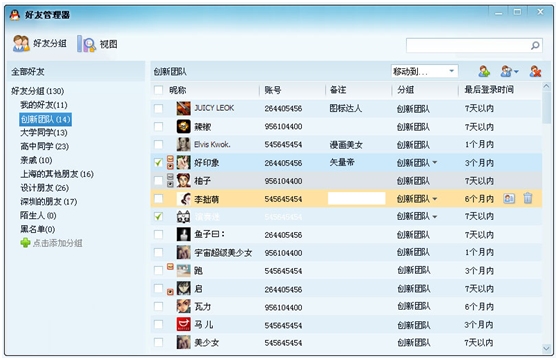Click the status icons beside 柚子's avatar
558x360 pixels.
(x=170, y=180)
